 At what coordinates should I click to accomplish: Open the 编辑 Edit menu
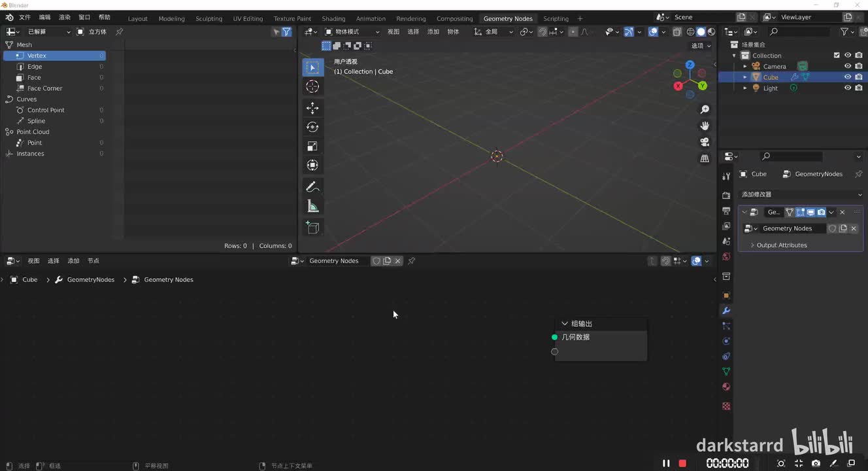point(44,17)
